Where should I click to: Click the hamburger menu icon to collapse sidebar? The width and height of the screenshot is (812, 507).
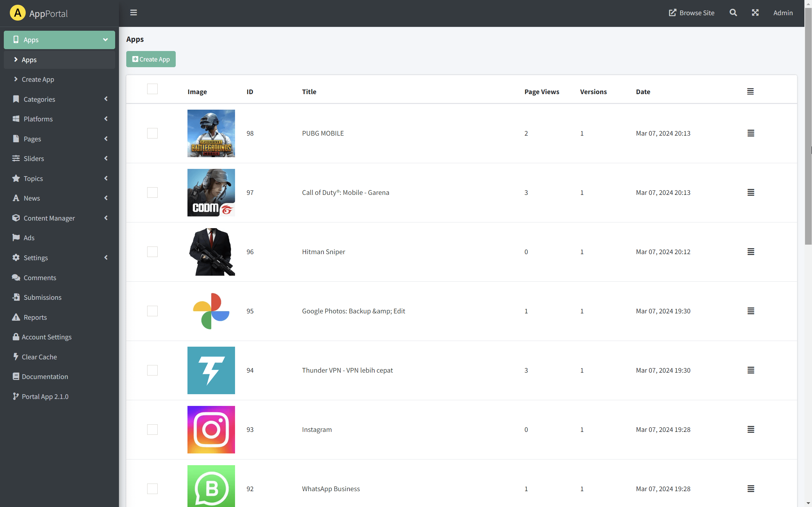(x=133, y=12)
